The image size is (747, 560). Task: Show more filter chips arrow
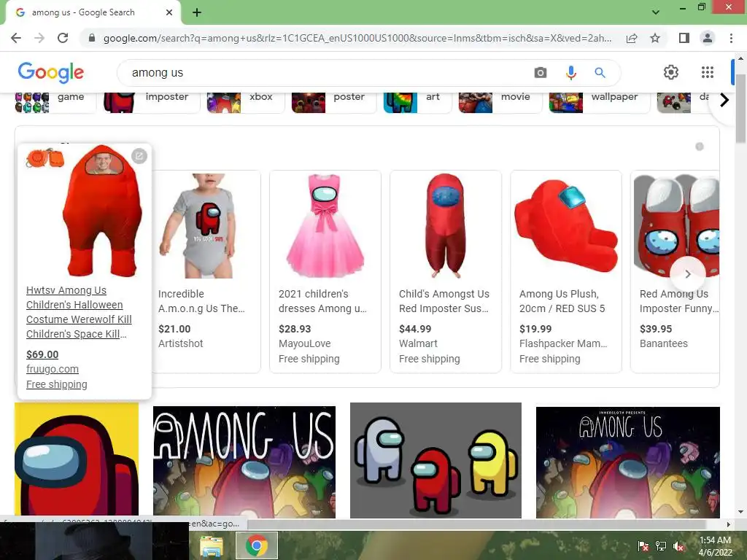click(724, 101)
